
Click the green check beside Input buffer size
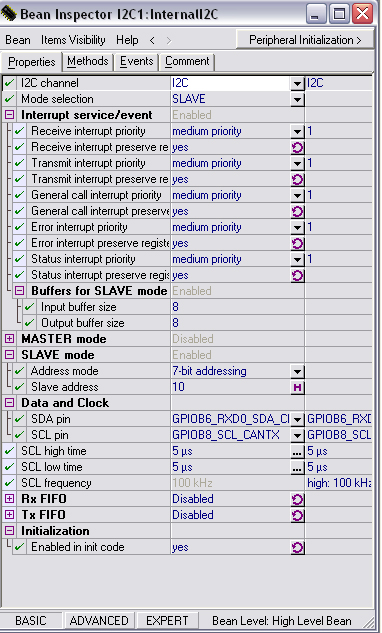[x=29, y=307]
